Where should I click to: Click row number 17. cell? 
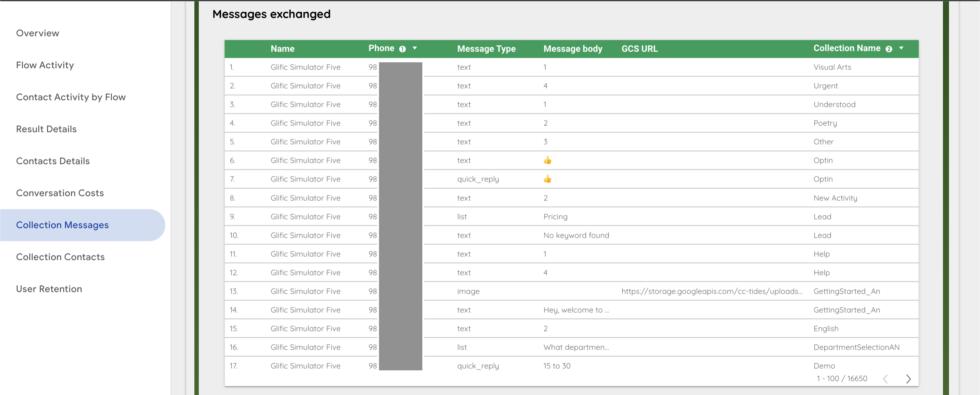[x=233, y=366]
